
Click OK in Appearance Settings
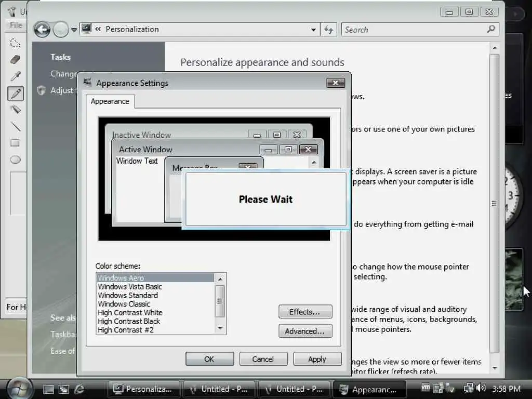(x=209, y=359)
